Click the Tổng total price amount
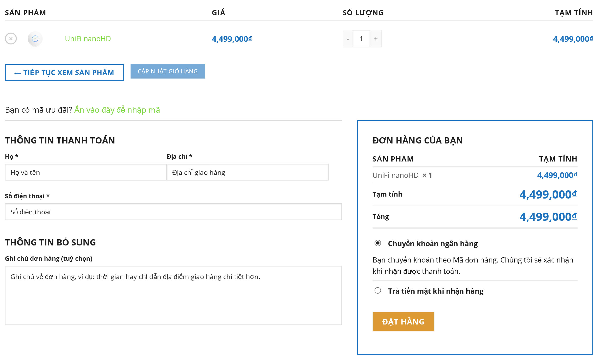The height and width of the screenshot is (364, 605). [548, 217]
